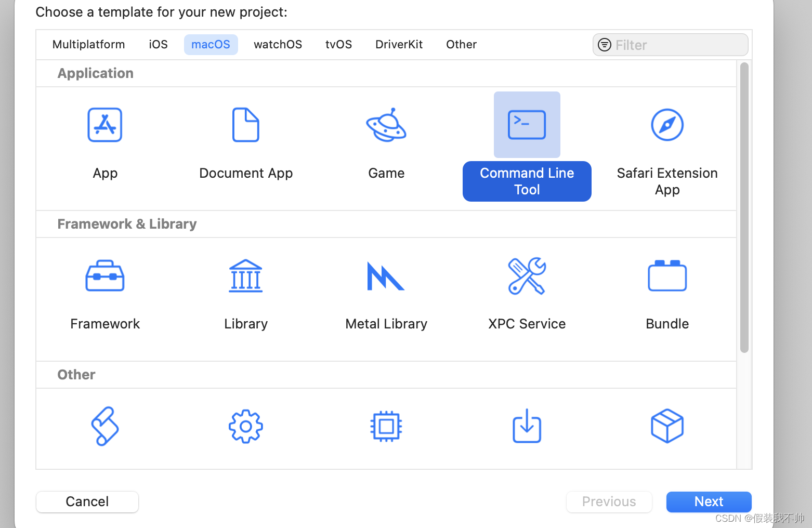Switch to the tvOS tab

click(x=339, y=45)
